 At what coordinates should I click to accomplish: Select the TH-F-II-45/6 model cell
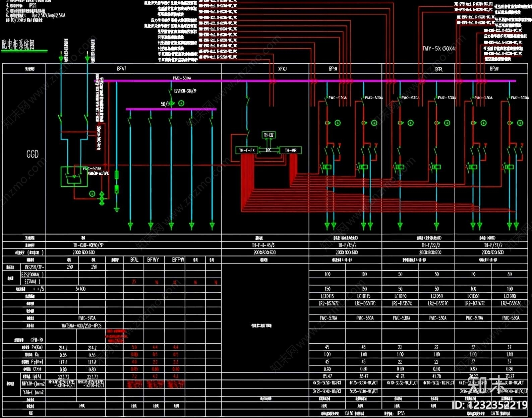click(x=264, y=245)
